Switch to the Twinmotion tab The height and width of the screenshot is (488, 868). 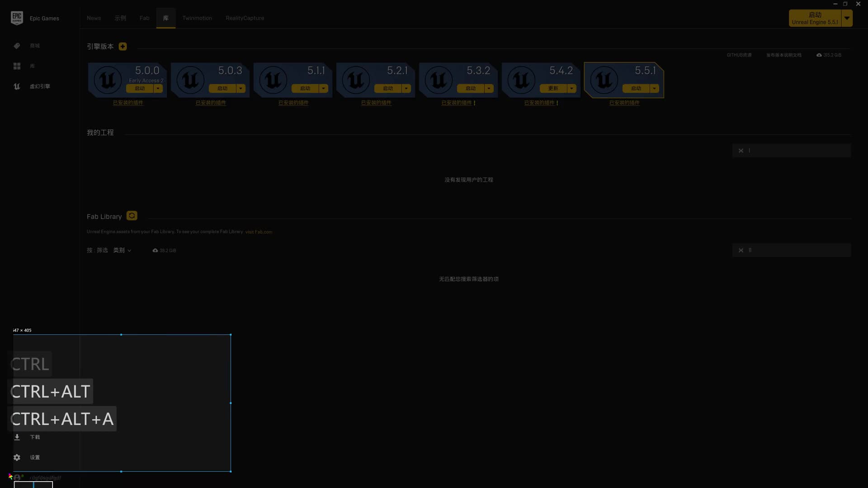pyautogui.click(x=197, y=18)
